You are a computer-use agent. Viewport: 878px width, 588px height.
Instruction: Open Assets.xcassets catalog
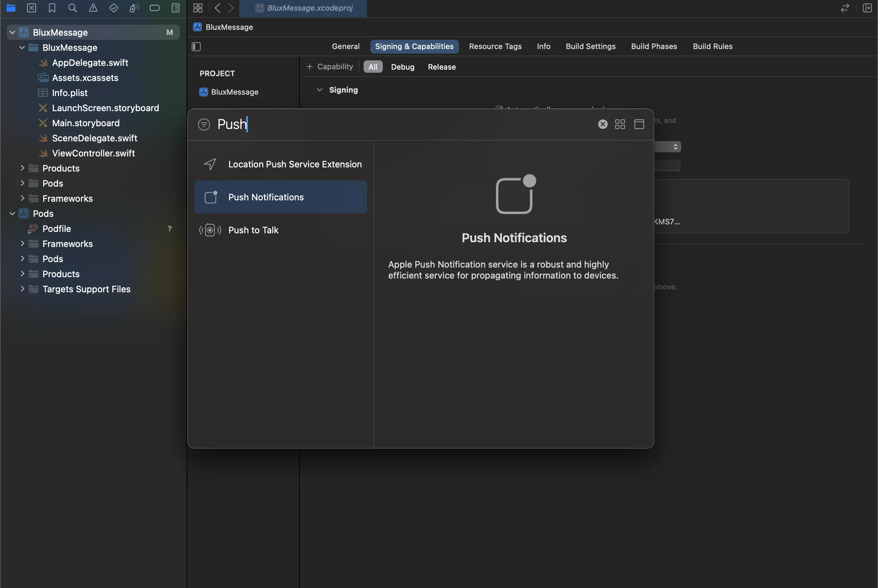(x=85, y=78)
